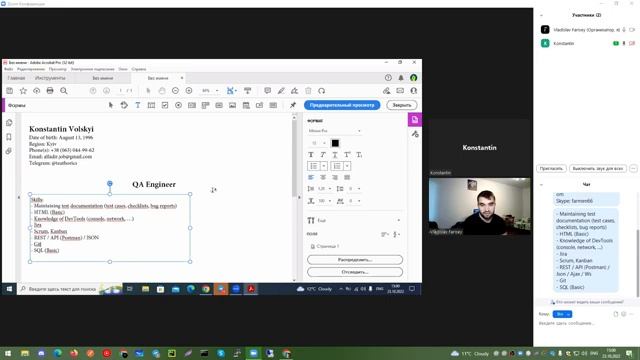Click the pin icon in Forms toolbar

point(293,105)
